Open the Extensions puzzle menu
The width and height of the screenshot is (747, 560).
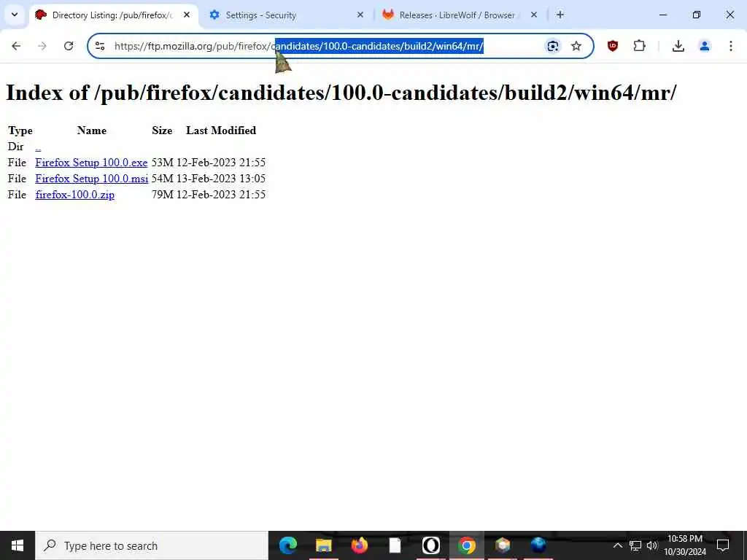click(639, 46)
